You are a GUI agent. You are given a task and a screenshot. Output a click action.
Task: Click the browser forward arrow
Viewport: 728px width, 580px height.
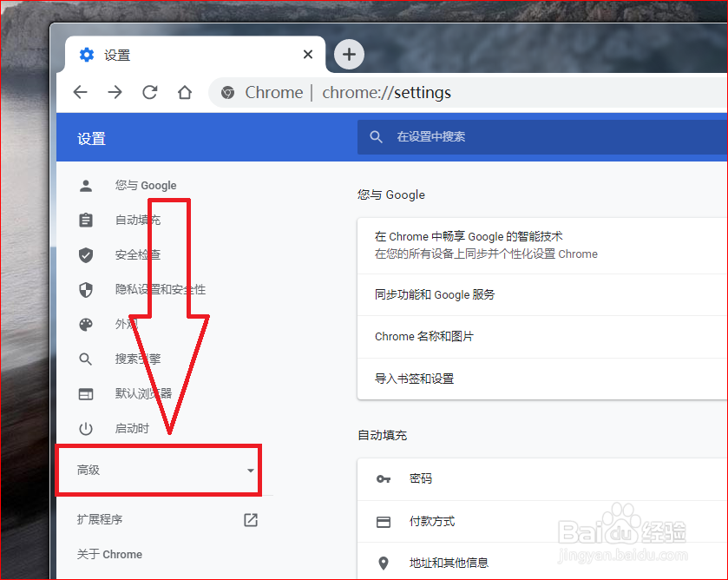click(x=115, y=93)
